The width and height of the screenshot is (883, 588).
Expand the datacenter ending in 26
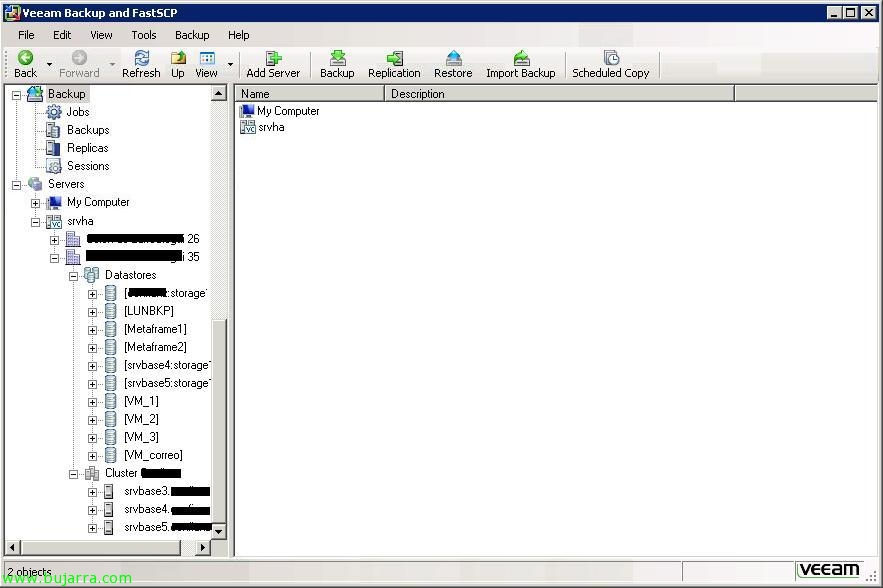[55, 240]
